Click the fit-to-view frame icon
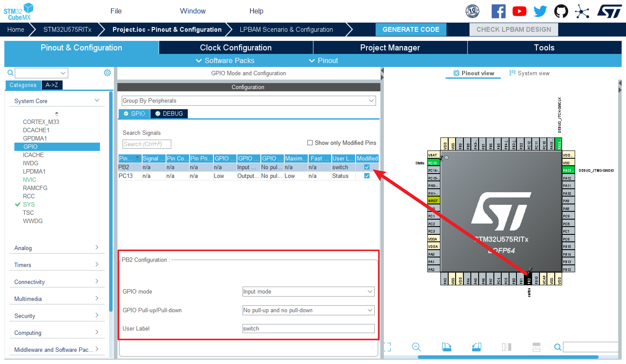The height and width of the screenshot is (364, 626). click(x=387, y=347)
